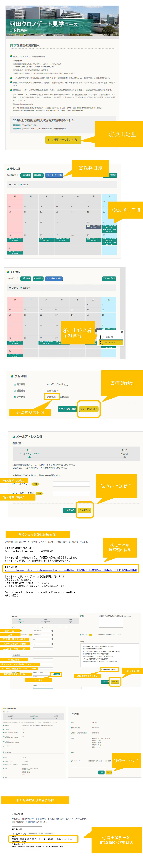This screenshot has width=143, height=868.
Task: Pick the 見学 slot on Sunday 31 in upper calendar
Action: coord(15,252)
